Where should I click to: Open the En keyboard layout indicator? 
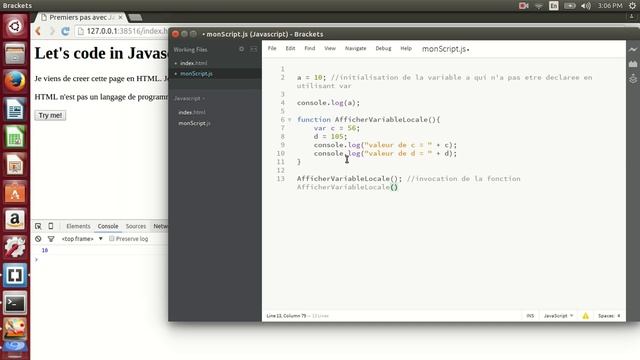(554, 6)
